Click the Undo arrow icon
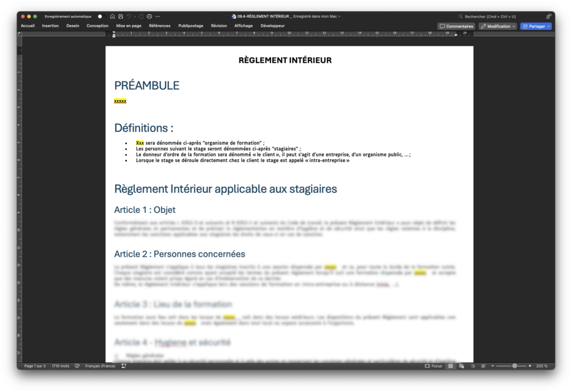This screenshot has height=392, width=572. click(x=128, y=17)
